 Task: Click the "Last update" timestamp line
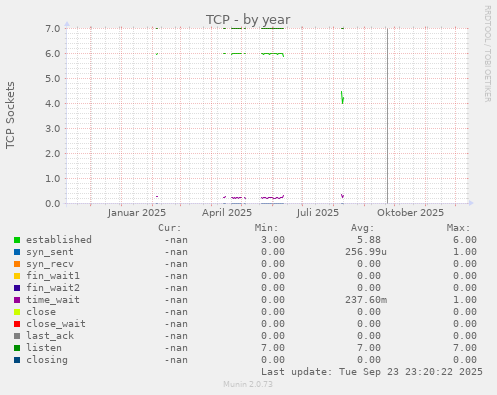click(372, 372)
